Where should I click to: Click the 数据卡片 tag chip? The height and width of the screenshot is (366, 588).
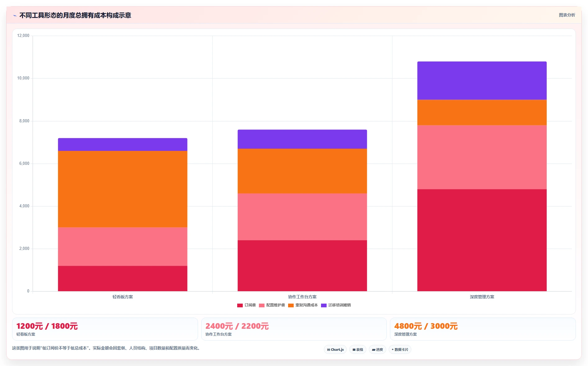point(400,350)
